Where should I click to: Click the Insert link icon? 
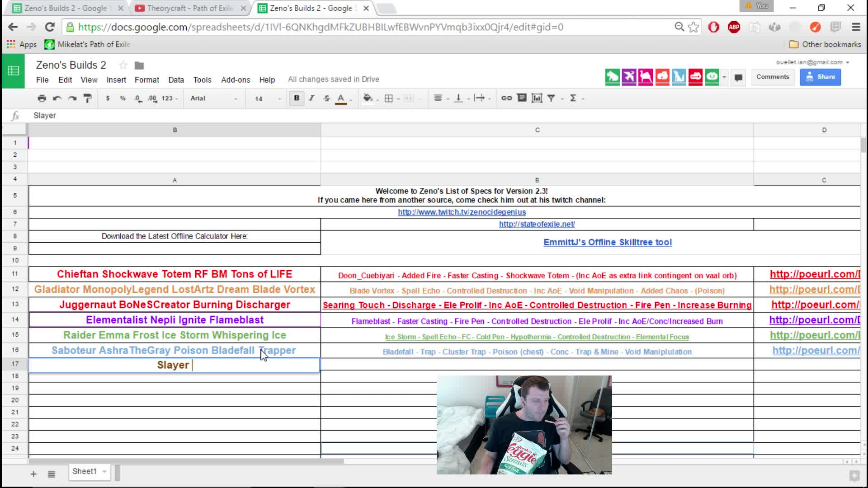click(x=507, y=98)
